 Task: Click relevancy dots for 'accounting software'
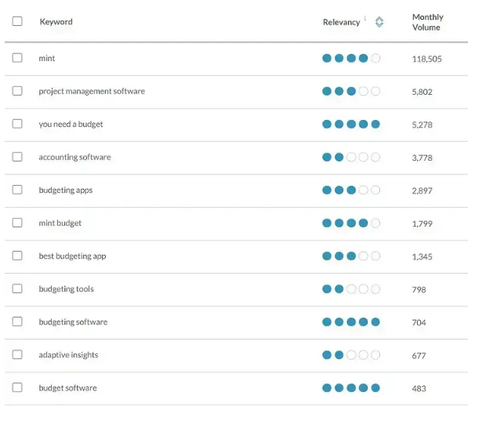(x=350, y=158)
